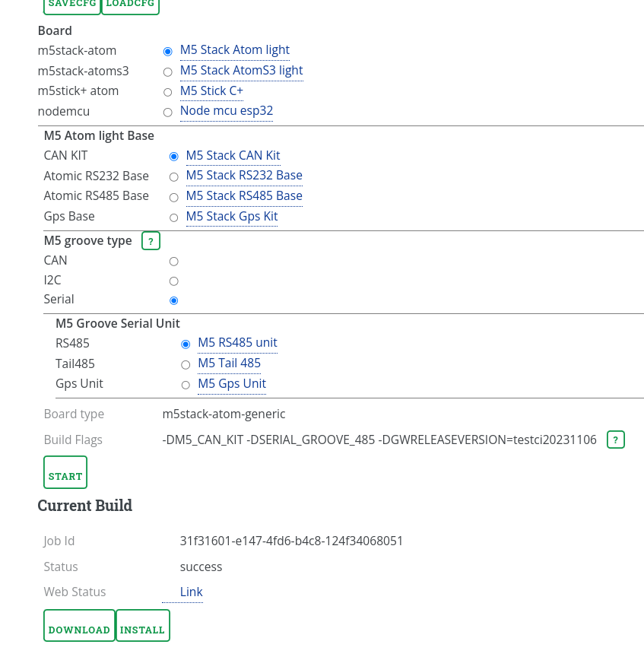Choose Tail485 serial unit option
Image resolution: width=644 pixels, height=657 pixels.
click(x=186, y=365)
